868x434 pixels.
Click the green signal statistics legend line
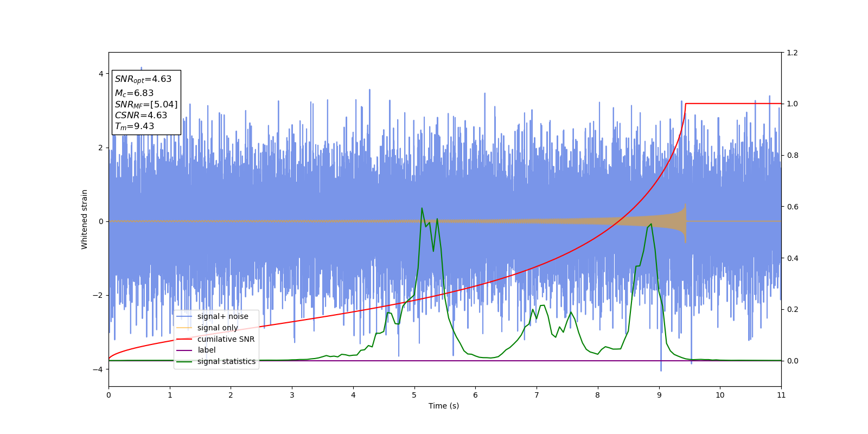[184, 361]
